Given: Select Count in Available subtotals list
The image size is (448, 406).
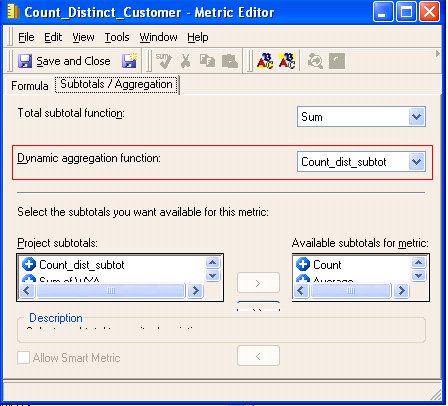Looking at the screenshot, I should tap(327, 265).
